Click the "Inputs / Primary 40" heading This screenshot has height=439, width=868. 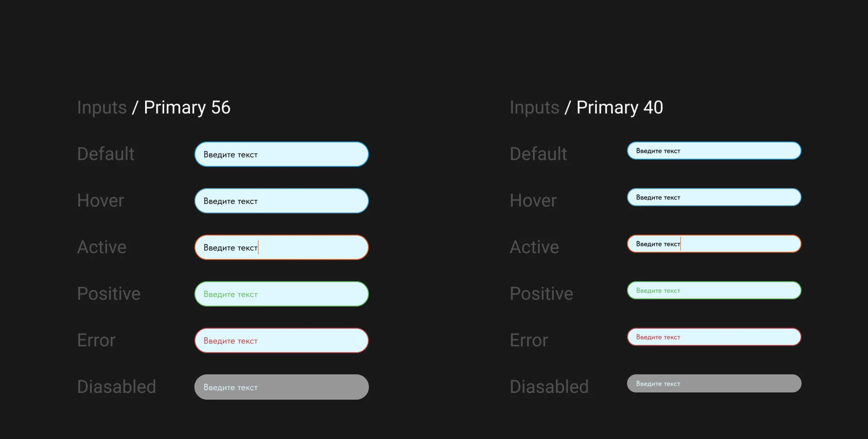(x=586, y=108)
